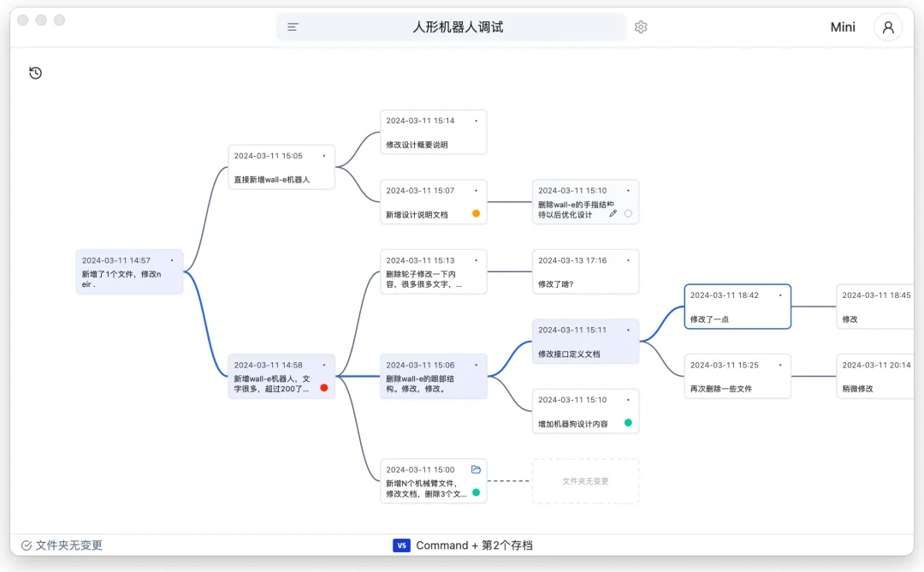
Task: Click green dot on 新增N个机械臂文件 node
Action: [477, 492]
